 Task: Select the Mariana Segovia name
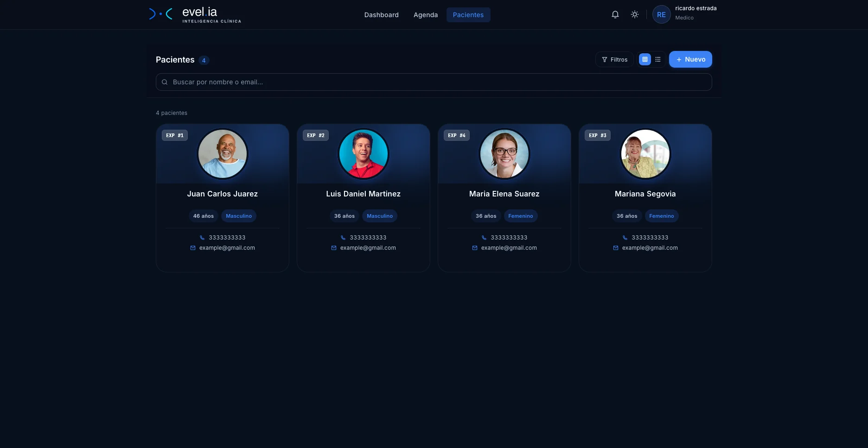(645, 194)
